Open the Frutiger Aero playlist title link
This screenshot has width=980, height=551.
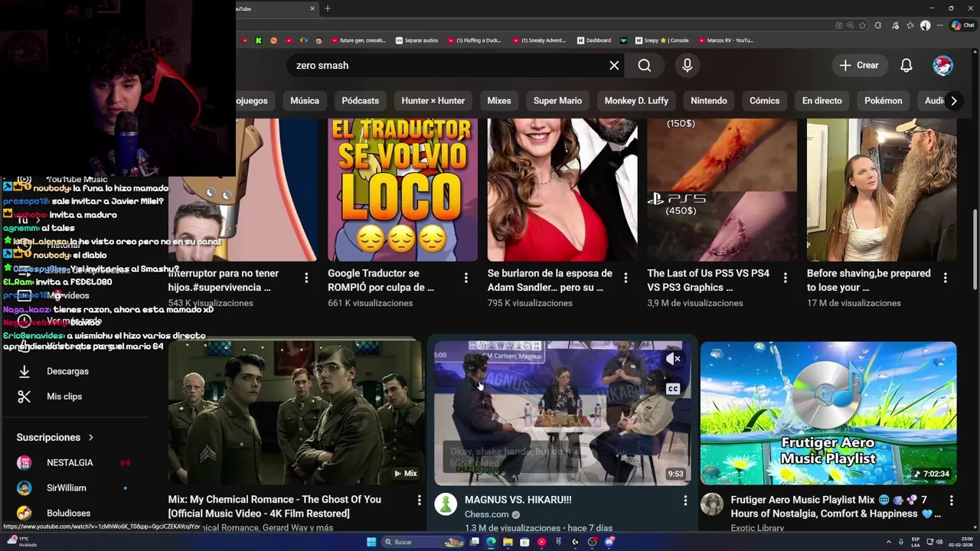(836, 507)
